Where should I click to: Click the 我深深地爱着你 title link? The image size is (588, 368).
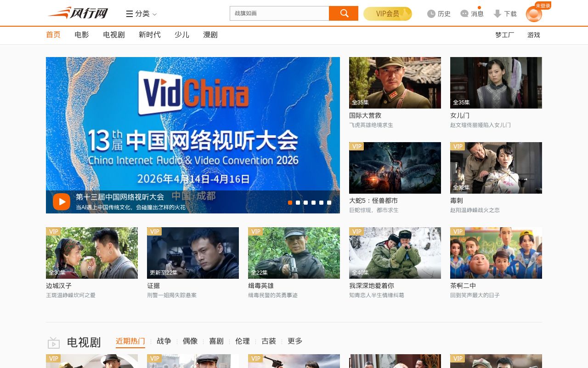tap(372, 286)
